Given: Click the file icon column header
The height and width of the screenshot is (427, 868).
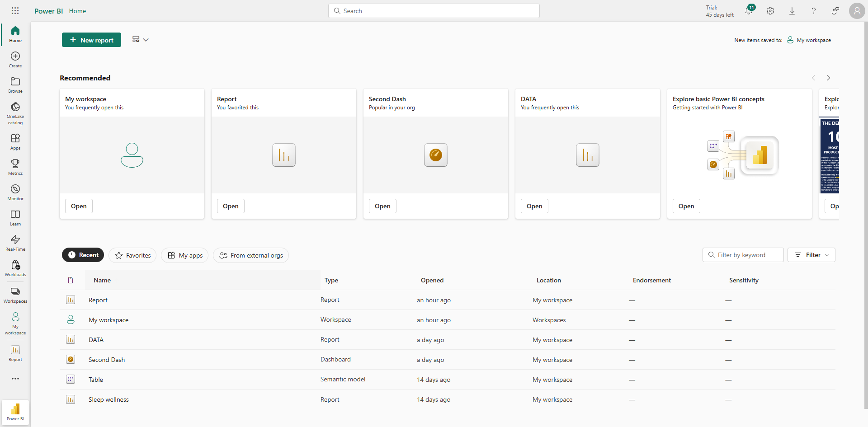Looking at the screenshot, I should pyautogui.click(x=71, y=280).
